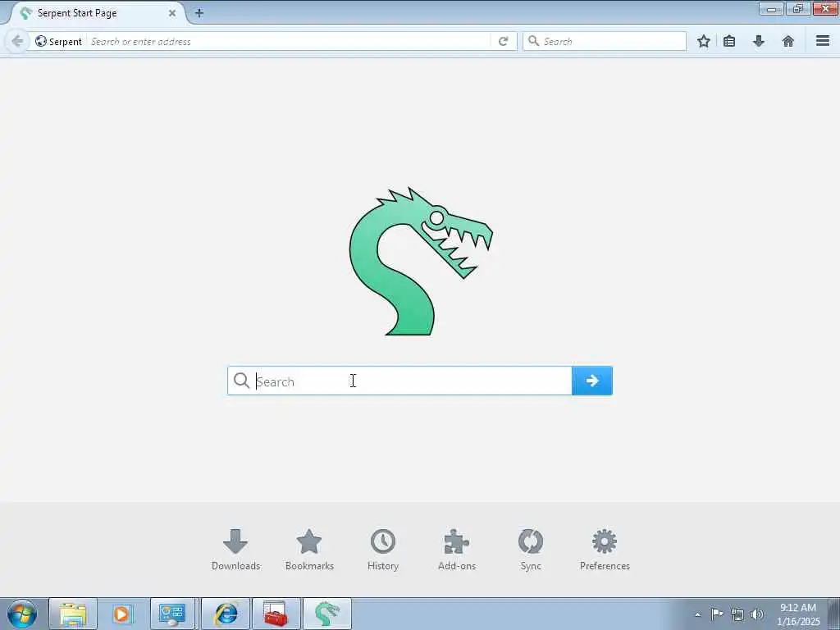Click the Serpent dragon logo
The width and height of the screenshot is (840, 630).
[421, 262]
